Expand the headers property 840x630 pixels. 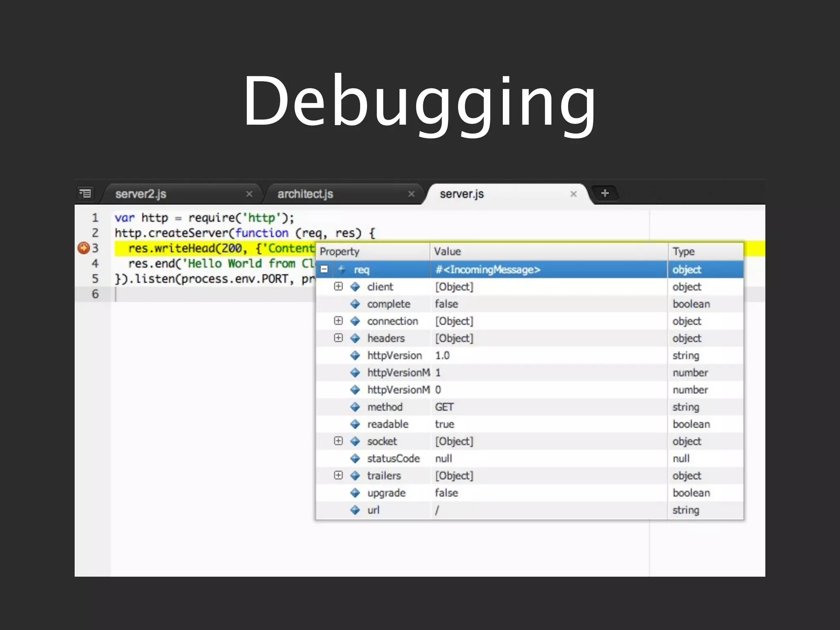coord(338,338)
